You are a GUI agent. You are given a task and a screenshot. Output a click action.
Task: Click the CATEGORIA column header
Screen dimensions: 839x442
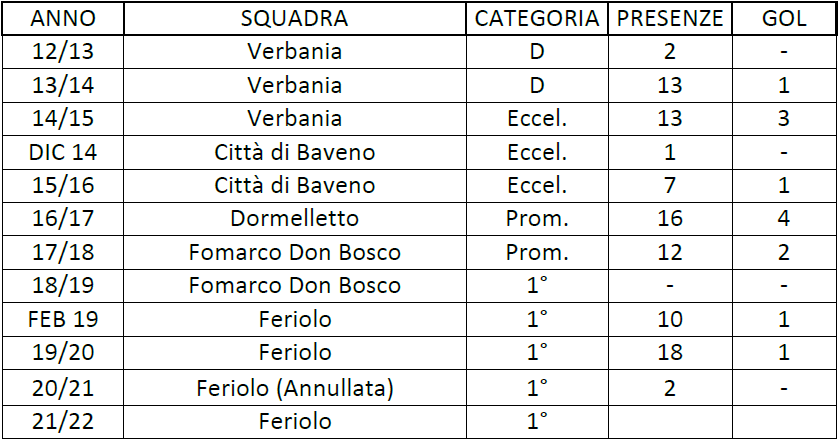(537, 19)
